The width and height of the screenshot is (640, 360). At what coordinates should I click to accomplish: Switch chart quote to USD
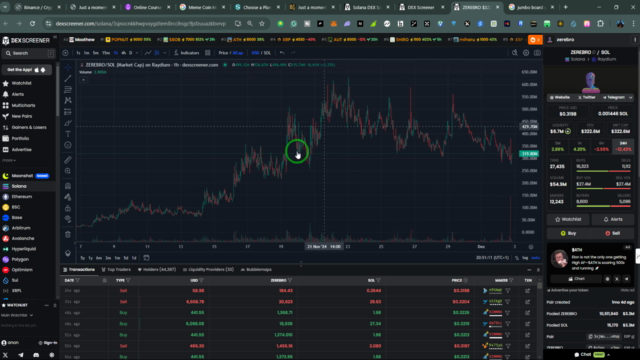click(255, 53)
